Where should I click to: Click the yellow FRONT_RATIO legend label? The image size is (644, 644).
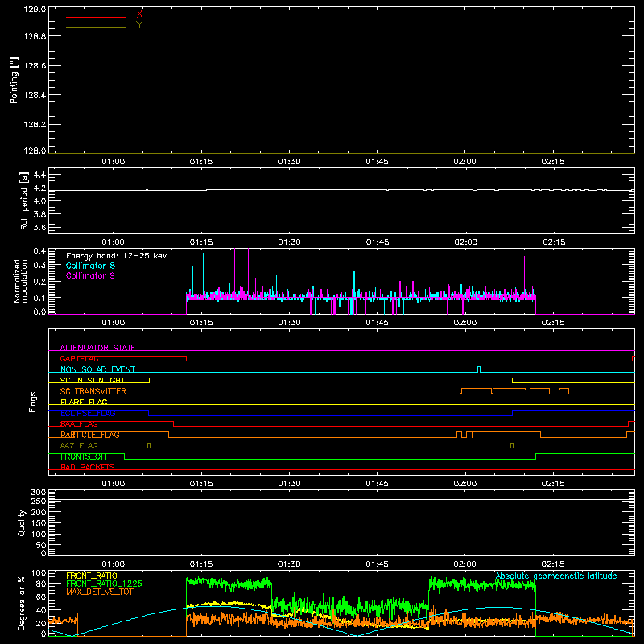pos(92,576)
